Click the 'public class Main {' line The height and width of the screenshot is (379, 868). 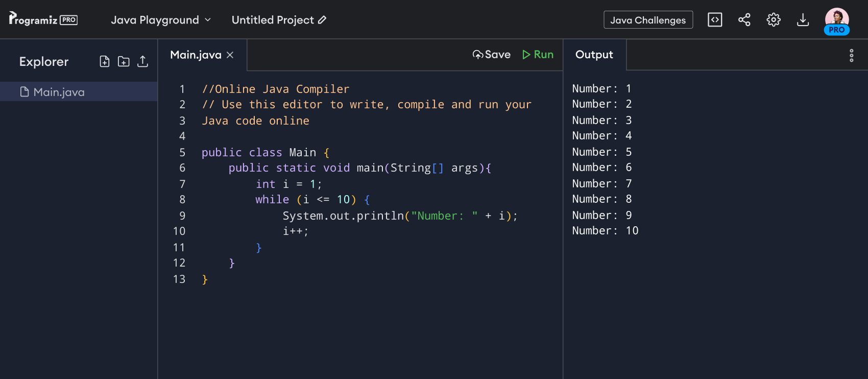pos(266,153)
